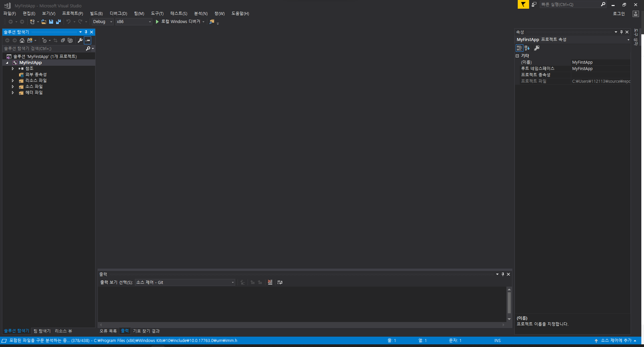This screenshot has width=644, height=347.
Task: Click the Open File folder icon
Action: tap(44, 22)
